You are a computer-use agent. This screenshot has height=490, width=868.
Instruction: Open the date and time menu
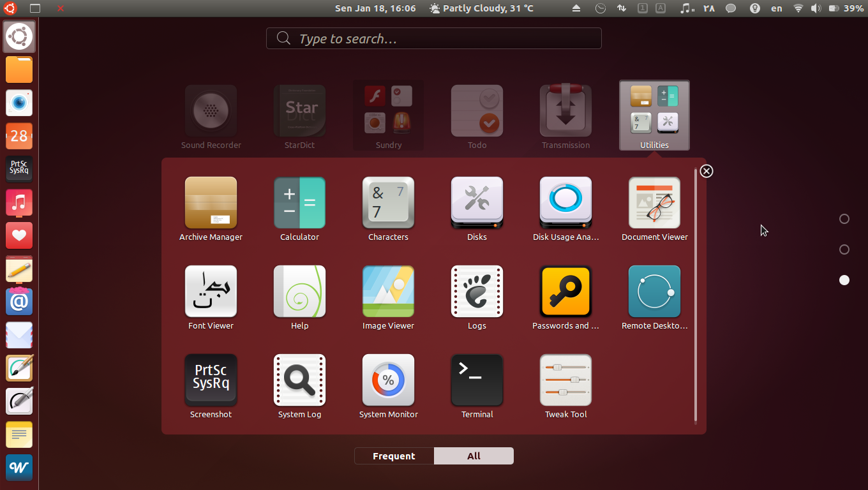375,8
